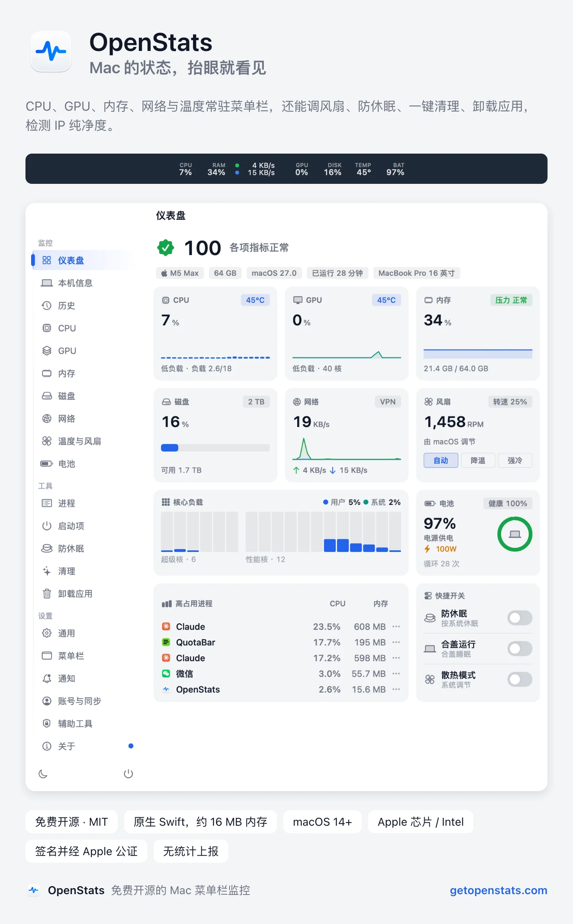Select the 强冷 fan mode
The height and width of the screenshot is (924, 573).
click(515, 460)
